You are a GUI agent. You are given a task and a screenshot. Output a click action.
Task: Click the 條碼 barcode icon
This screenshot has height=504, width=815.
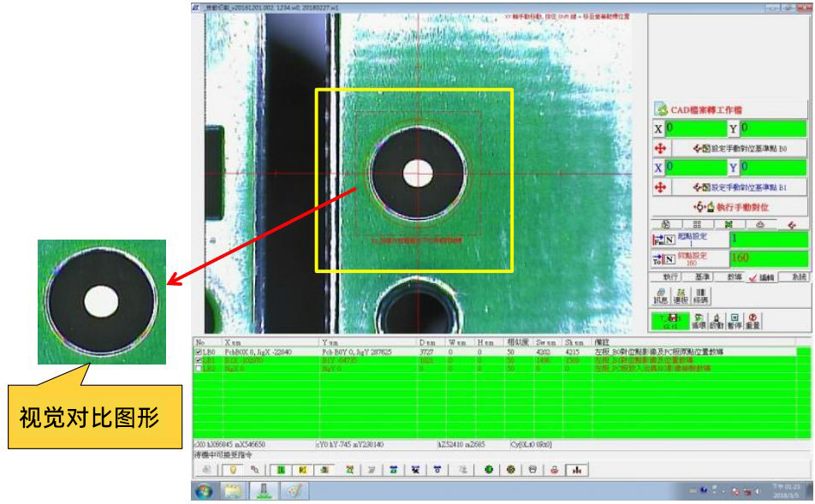click(701, 295)
